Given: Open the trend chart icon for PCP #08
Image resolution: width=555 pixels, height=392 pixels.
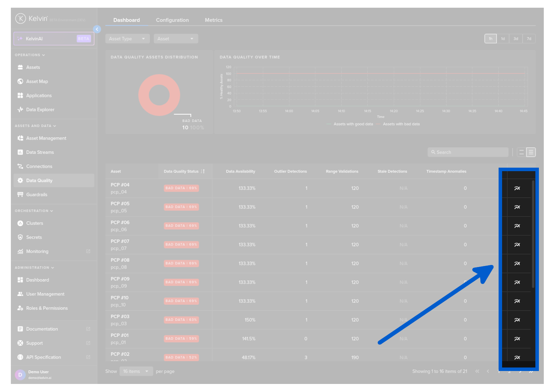Looking at the screenshot, I should click(517, 264).
